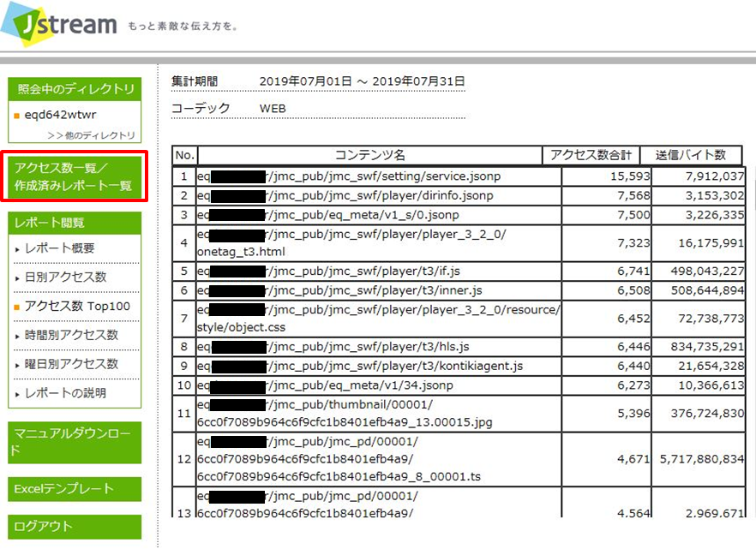
Task: Open レポート概要 report
Action: pos(59,248)
